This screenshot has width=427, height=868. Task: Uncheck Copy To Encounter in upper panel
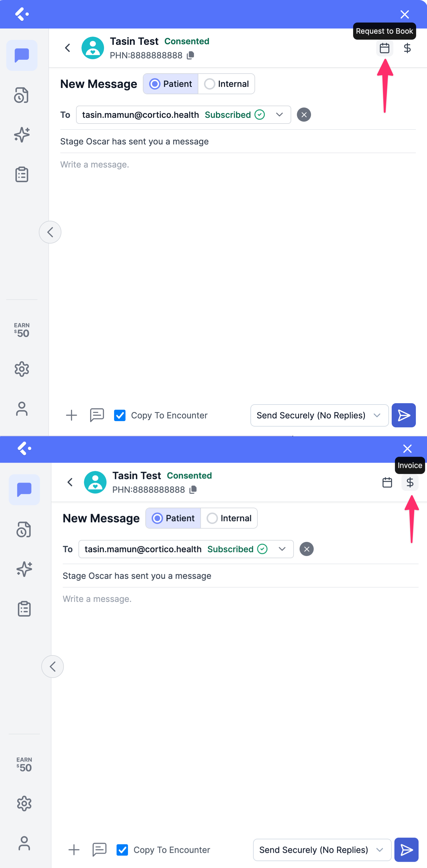pos(120,415)
